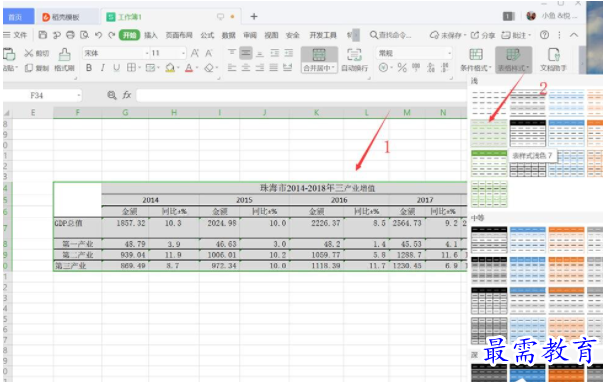The height and width of the screenshot is (382, 605).
Task: Decrease font size with smaller A icon
Action: [x=209, y=53]
